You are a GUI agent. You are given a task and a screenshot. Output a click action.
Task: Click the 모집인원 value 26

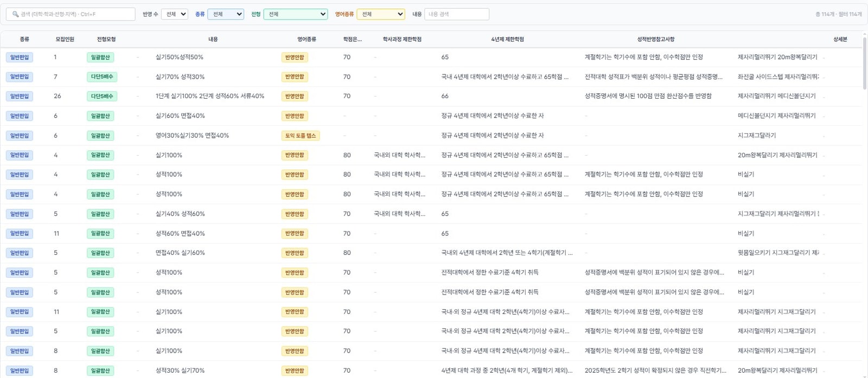pos(58,96)
